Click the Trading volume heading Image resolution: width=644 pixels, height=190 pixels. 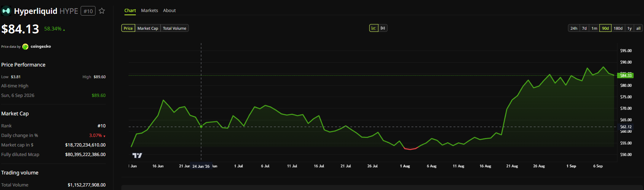pos(20,173)
